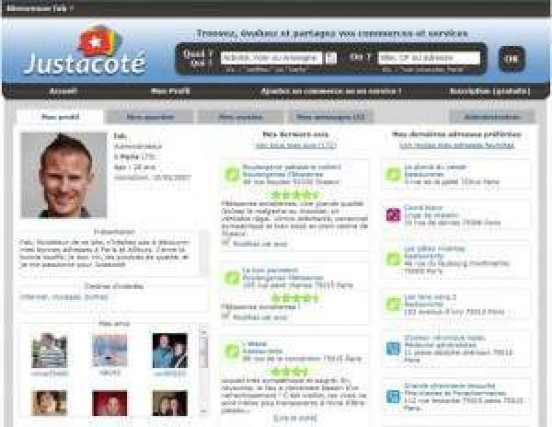Click the magenta icon of the second favorite address
This screenshot has width=552, height=427.
pos(393,215)
